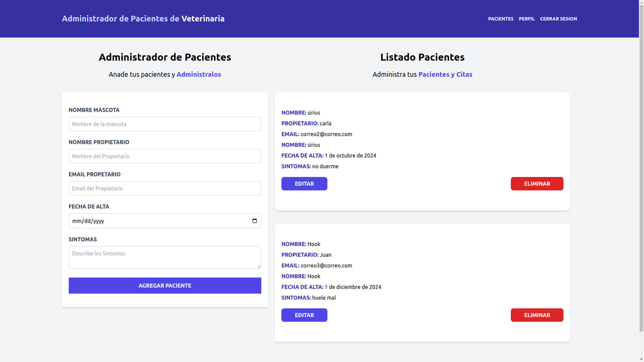Delete the patient sirius
644x362 pixels.
[537, 184]
